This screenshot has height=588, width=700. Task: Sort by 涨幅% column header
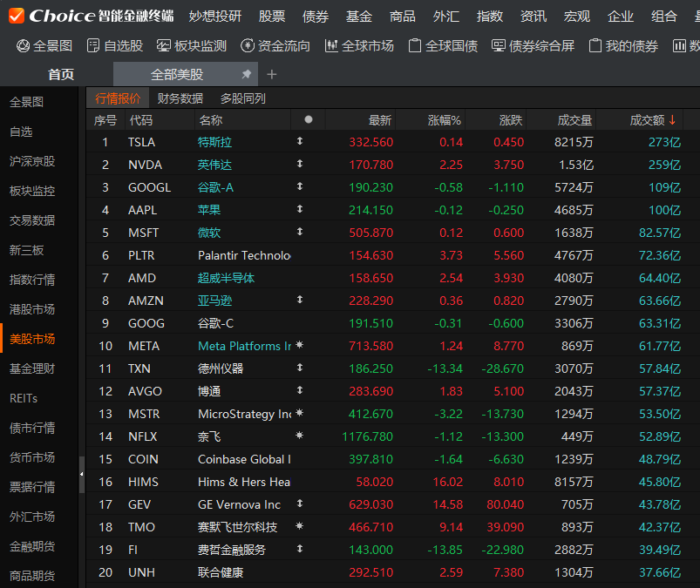445,120
